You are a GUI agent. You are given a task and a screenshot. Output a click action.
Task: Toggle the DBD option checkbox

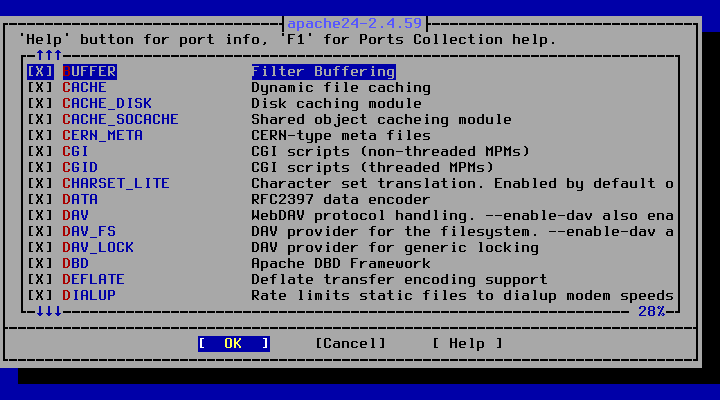tap(40, 264)
